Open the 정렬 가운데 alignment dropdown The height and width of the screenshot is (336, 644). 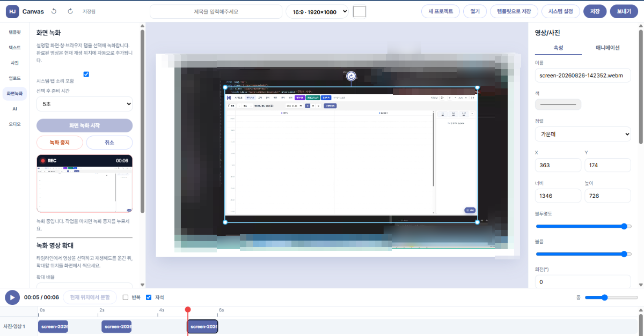pos(583,134)
